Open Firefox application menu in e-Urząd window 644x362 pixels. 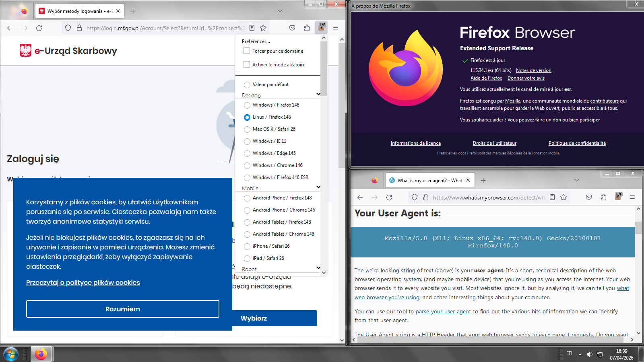click(x=336, y=28)
